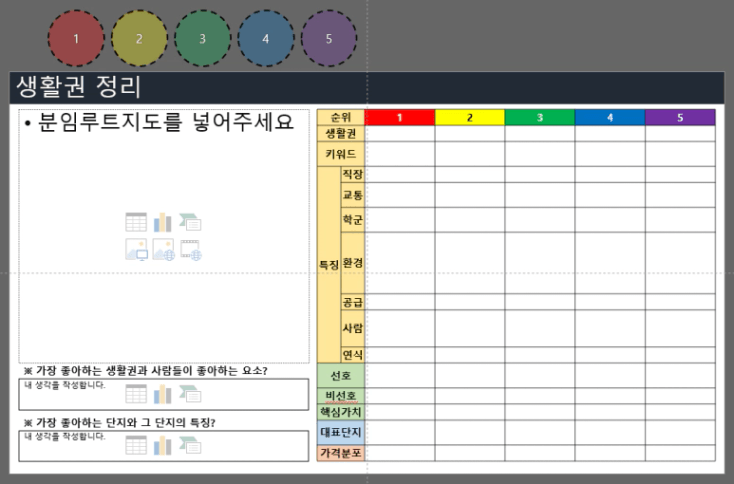Click the 대표단지 row label cell
The width and height of the screenshot is (734, 484).
pyautogui.click(x=341, y=432)
